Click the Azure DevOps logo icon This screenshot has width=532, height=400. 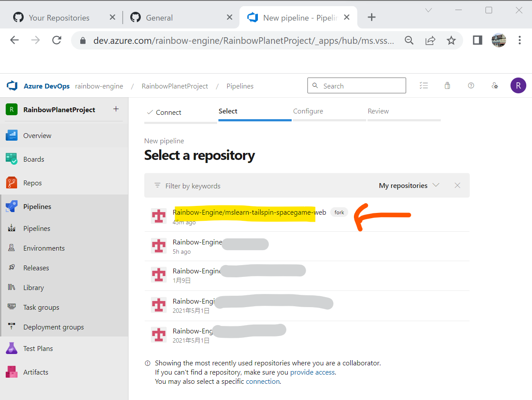click(12, 86)
